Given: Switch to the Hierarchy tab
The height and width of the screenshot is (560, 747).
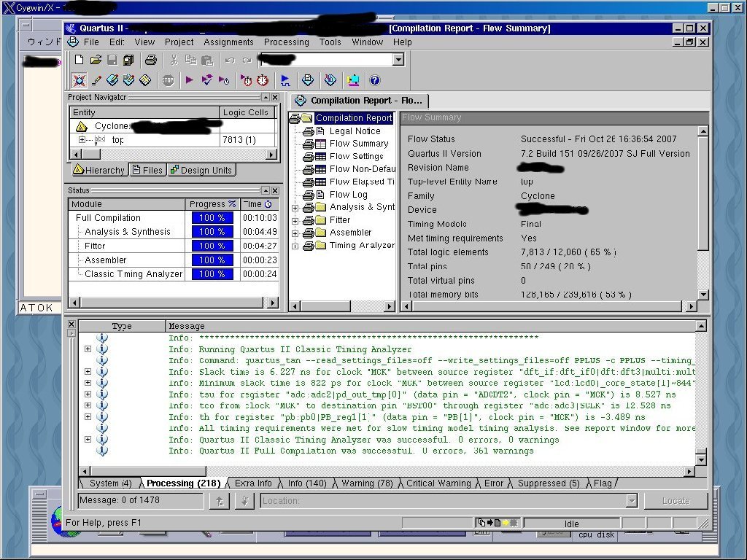Looking at the screenshot, I should [x=99, y=170].
